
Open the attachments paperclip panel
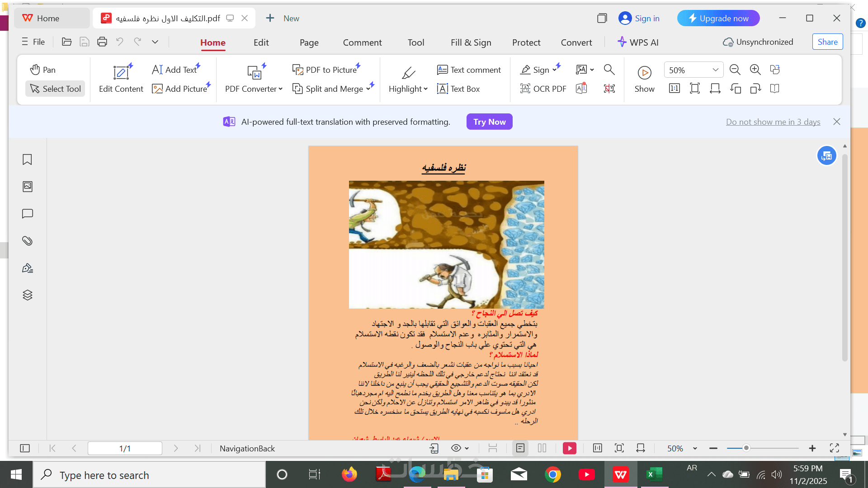pyautogui.click(x=27, y=241)
